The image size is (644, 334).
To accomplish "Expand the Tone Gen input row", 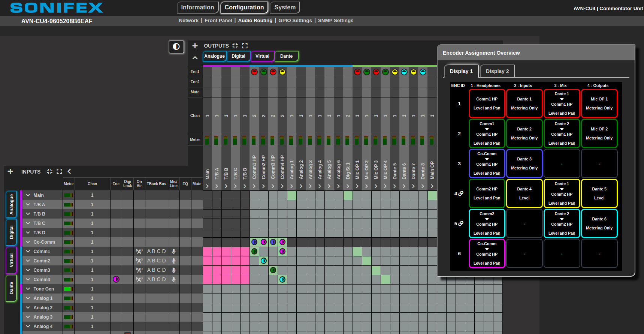I will (28, 289).
